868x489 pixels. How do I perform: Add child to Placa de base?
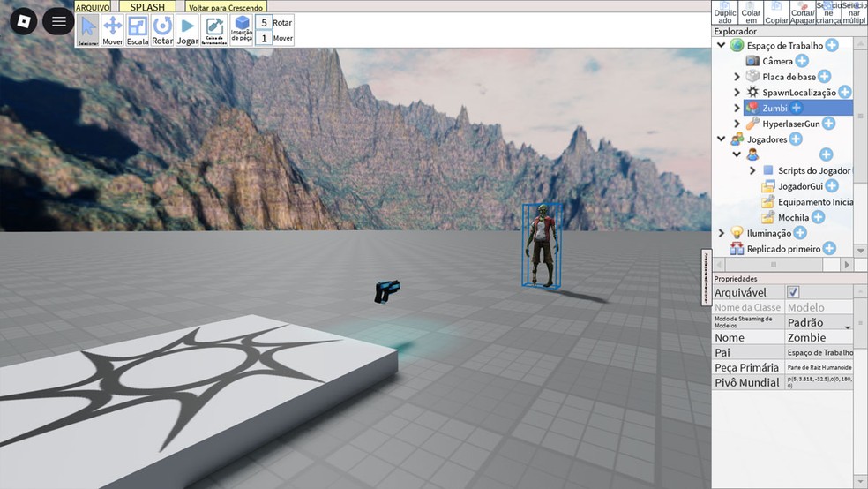coord(824,77)
